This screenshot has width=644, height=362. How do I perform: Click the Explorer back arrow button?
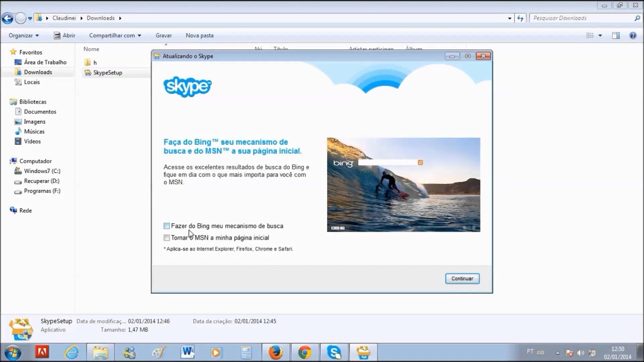[x=7, y=19]
